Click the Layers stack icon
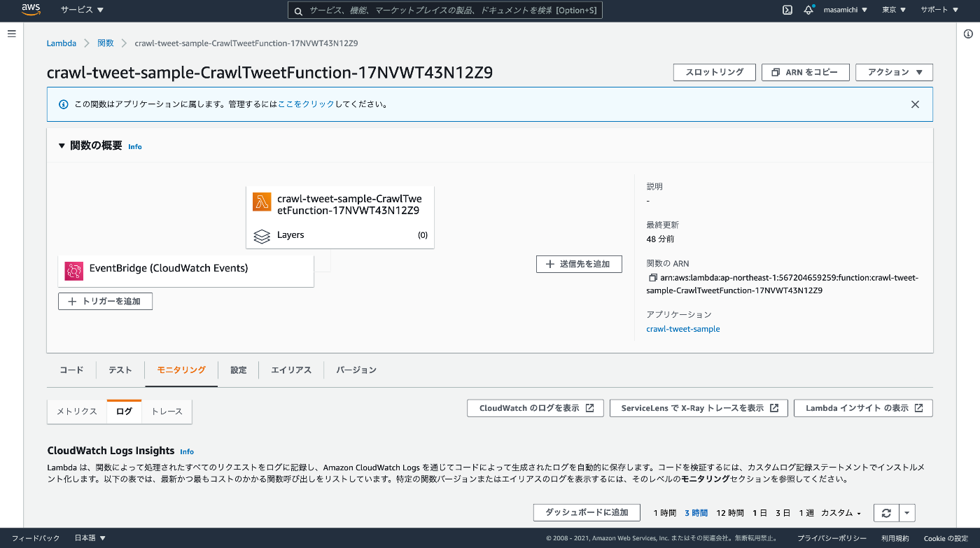Viewport: 980px width, 548px height. click(x=262, y=236)
